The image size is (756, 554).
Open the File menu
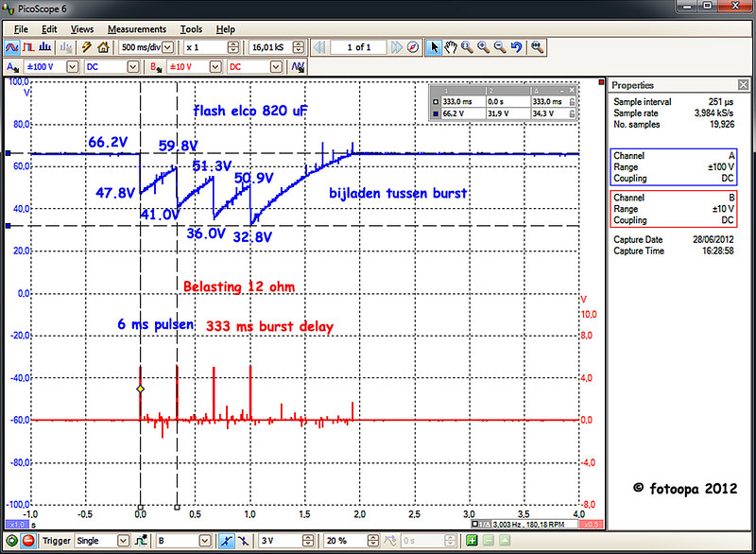[21, 29]
